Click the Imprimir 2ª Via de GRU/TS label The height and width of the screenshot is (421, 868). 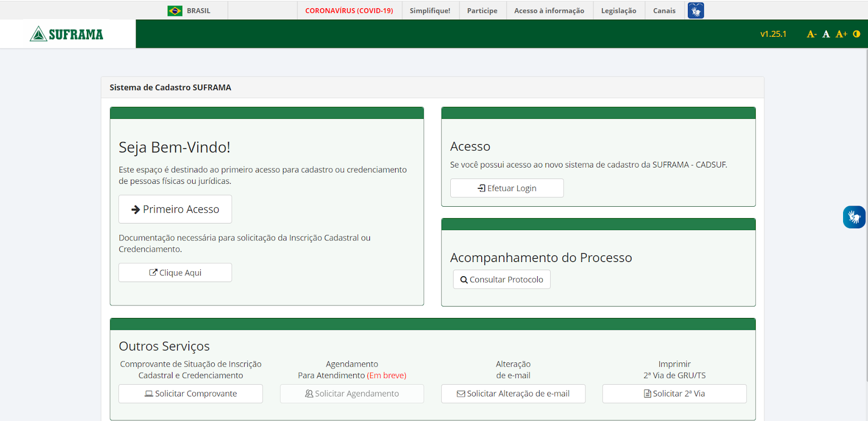tap(674, 370)
